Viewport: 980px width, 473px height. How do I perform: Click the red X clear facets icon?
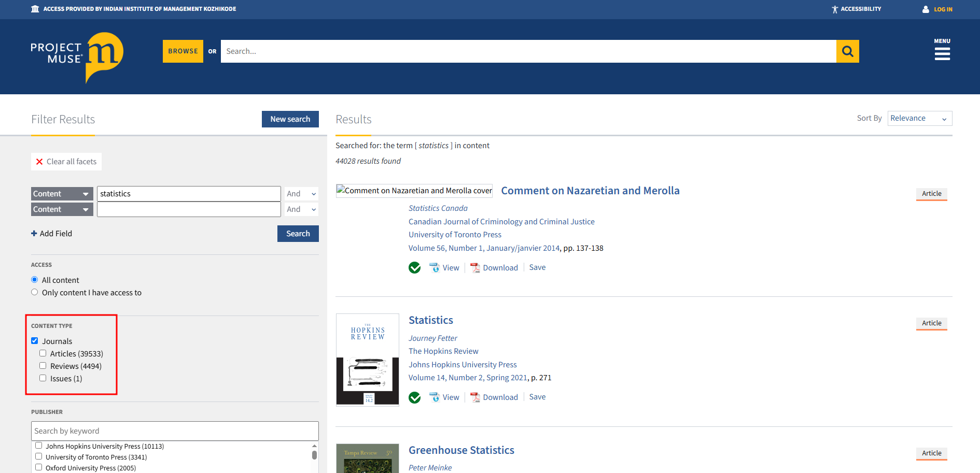(39, 162)
